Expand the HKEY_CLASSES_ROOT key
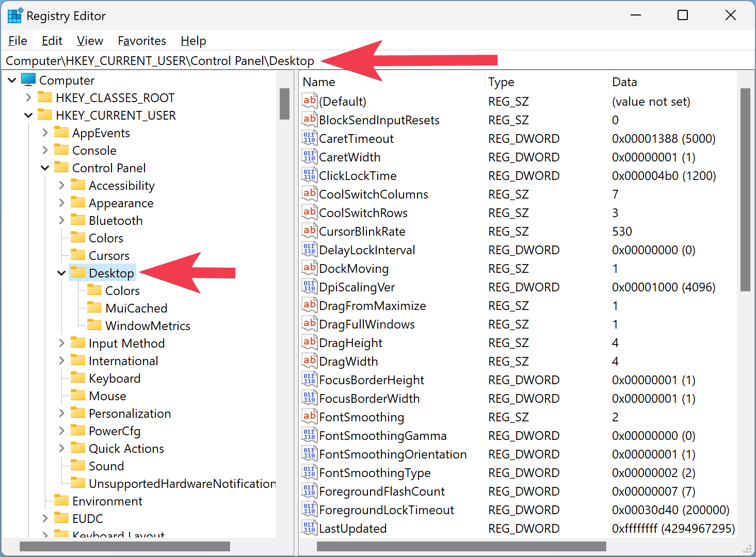 28,97
